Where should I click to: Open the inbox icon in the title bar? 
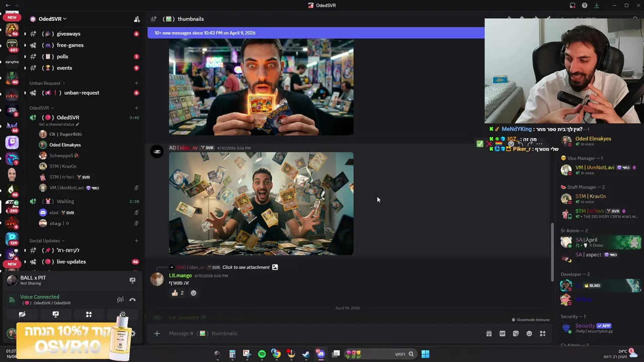(573, 6)
